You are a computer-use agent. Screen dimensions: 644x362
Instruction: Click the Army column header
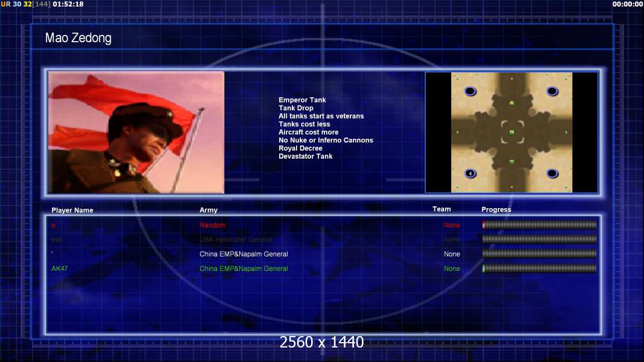tap(208, 211)
